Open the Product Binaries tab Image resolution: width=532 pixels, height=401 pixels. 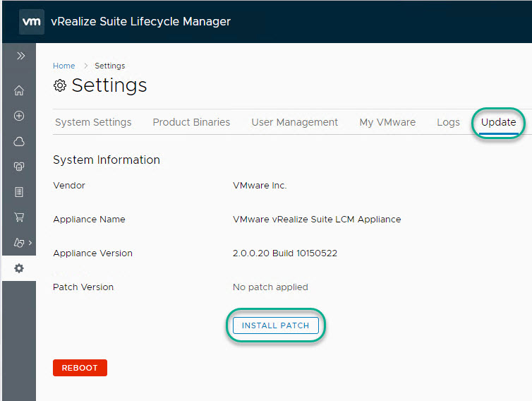pos(191,122)
